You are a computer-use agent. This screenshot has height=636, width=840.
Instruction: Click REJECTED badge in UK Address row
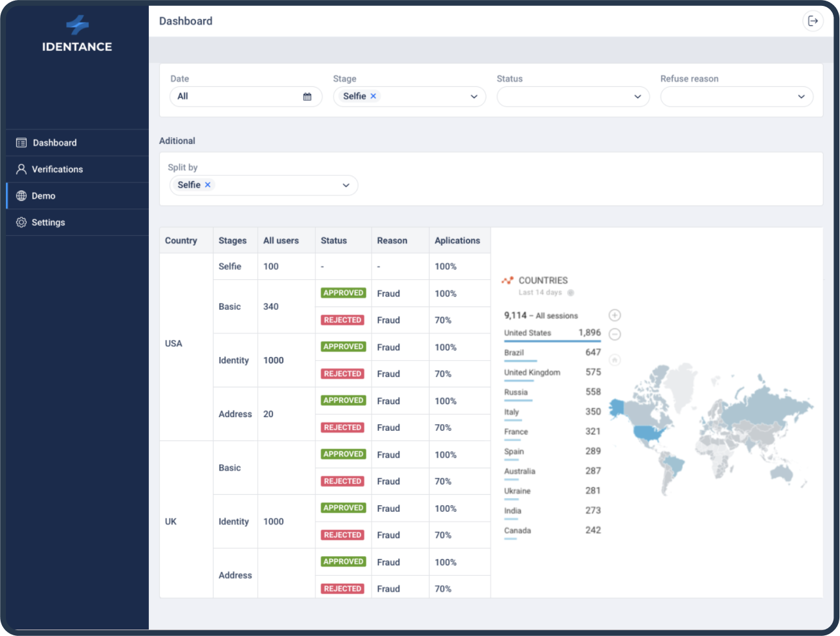pos(342,589)
